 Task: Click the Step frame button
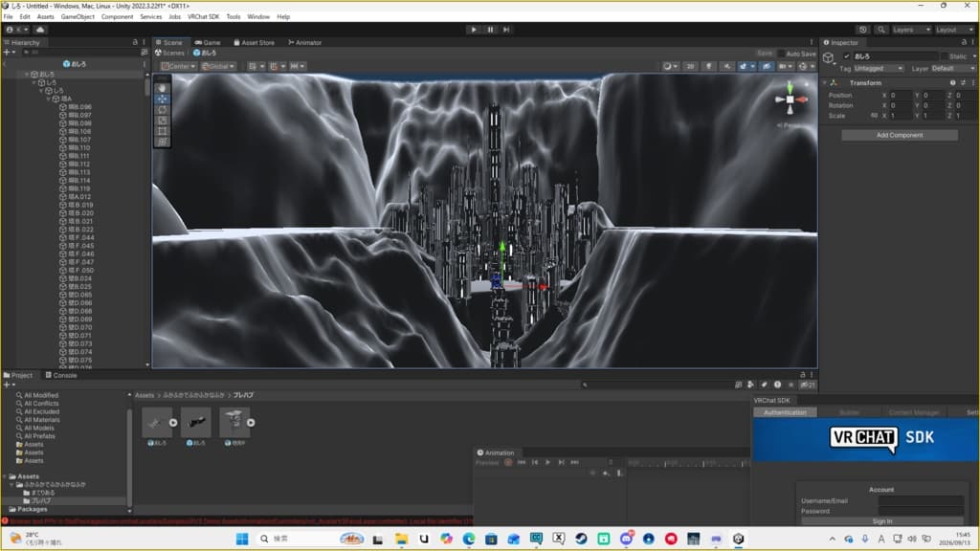click(x=506, y=30)
